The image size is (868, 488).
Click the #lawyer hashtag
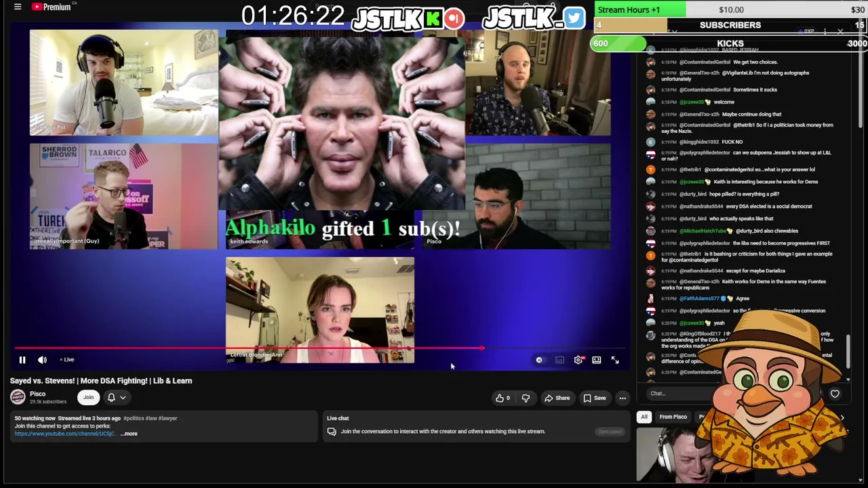pos(167,418)
